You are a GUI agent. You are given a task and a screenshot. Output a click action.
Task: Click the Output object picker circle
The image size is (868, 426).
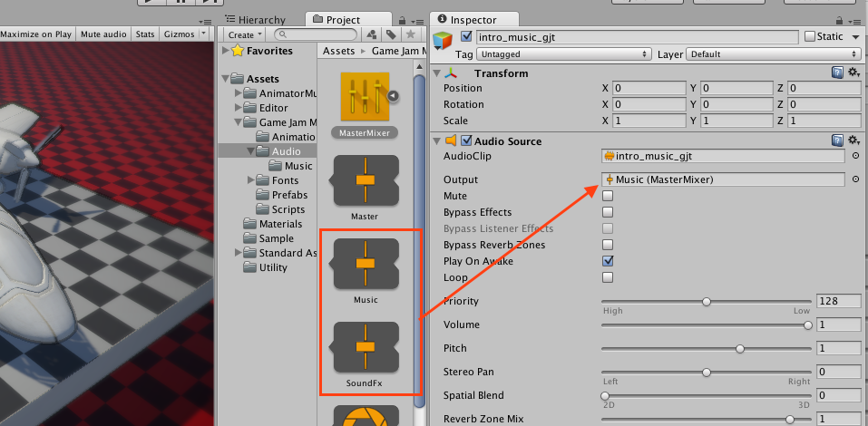pos(856,179)
